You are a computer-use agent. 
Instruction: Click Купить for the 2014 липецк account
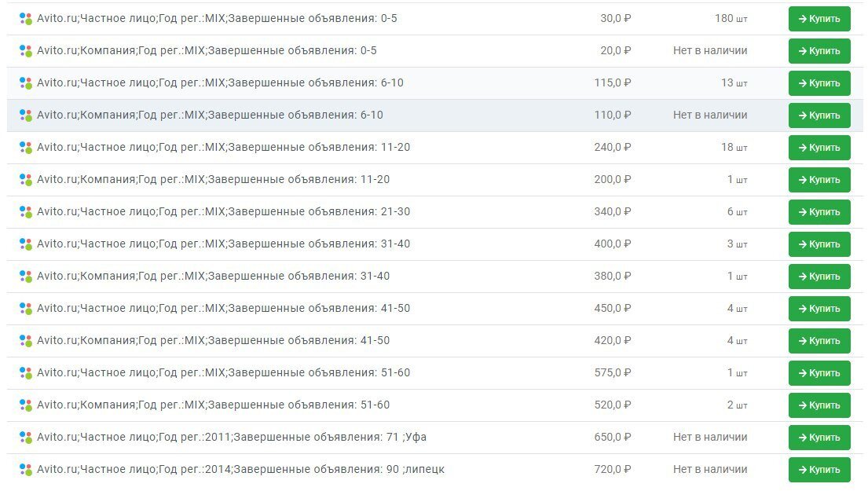pyautogui.click(x=819, y=470)
